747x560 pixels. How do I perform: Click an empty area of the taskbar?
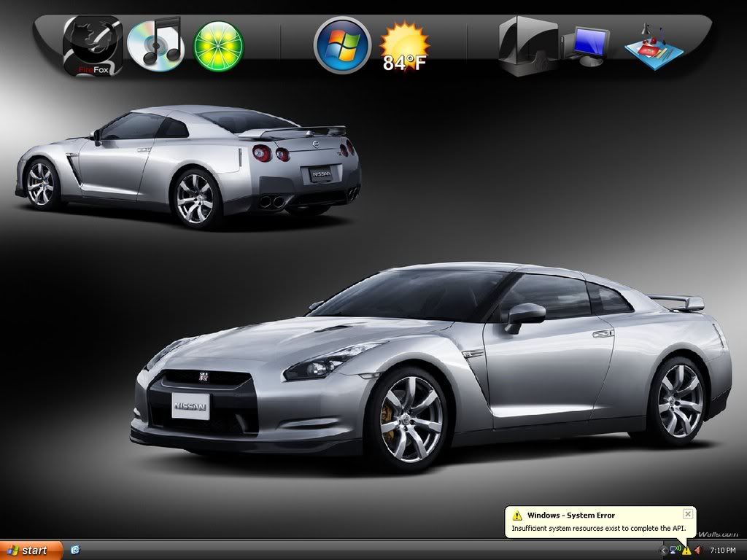tap(365, 550)
